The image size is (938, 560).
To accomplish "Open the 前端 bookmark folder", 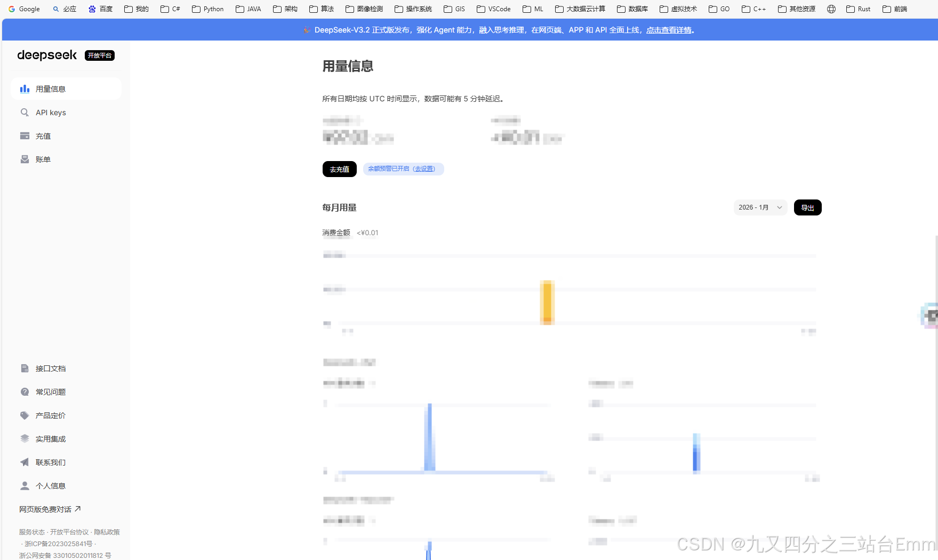I will [x=895, y=9].
